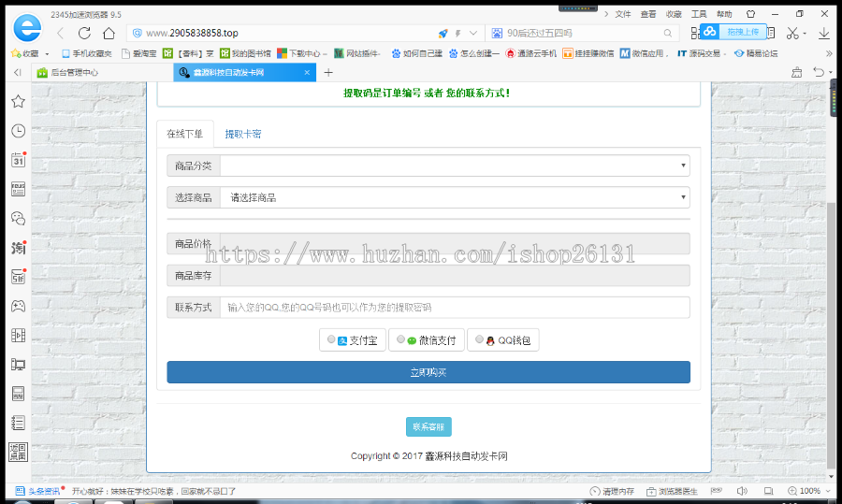This screenshot has width=842, height=504.
Task: Reload the page with the refresh icon
Action: [84, 34]
